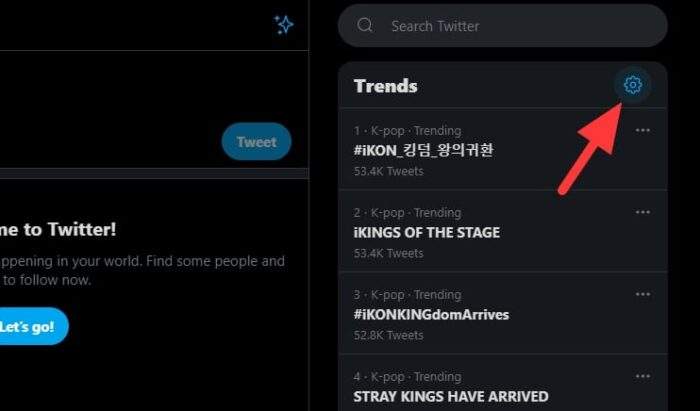Open more options for #iKONKINGdomArrives trend
Viewport: 700px width, 411px height.
642,294
